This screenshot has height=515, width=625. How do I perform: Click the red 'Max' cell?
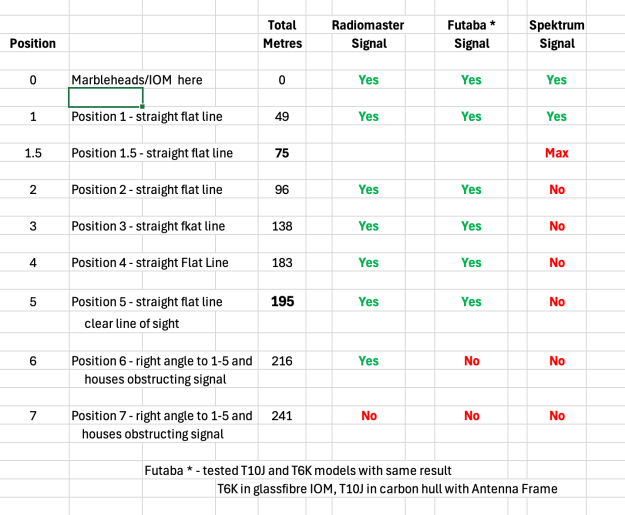tap(557, 153)
